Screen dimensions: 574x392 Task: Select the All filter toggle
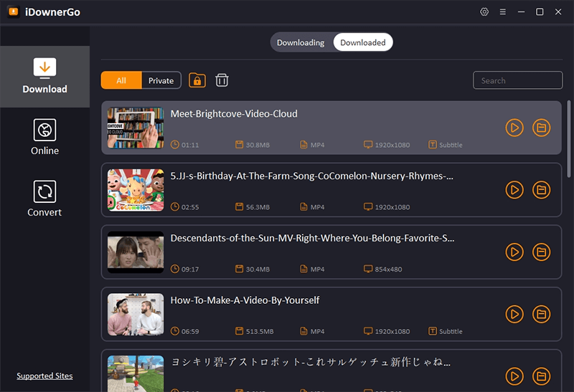coord(121,80)
